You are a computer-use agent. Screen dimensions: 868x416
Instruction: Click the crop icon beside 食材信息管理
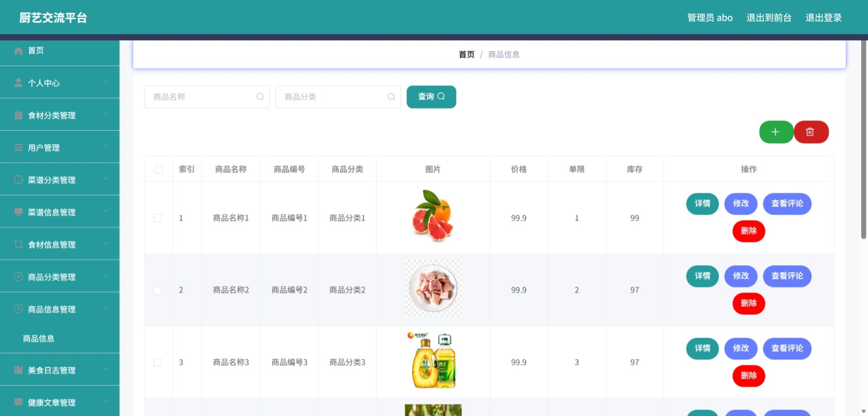(18, 244)
